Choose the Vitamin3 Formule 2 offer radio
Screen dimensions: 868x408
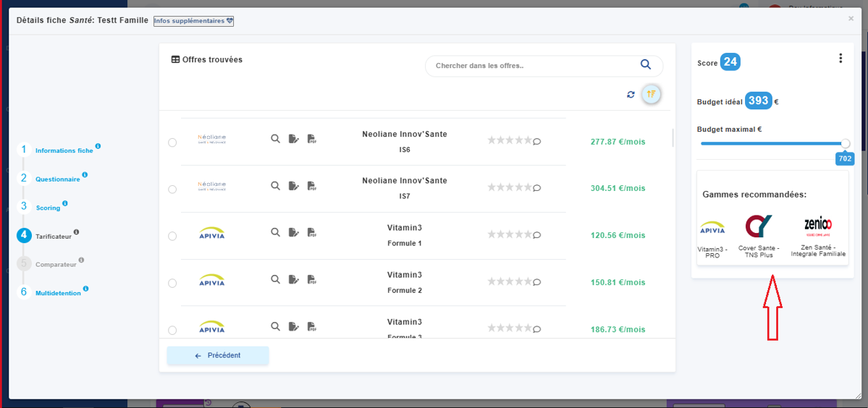(172, 284)
